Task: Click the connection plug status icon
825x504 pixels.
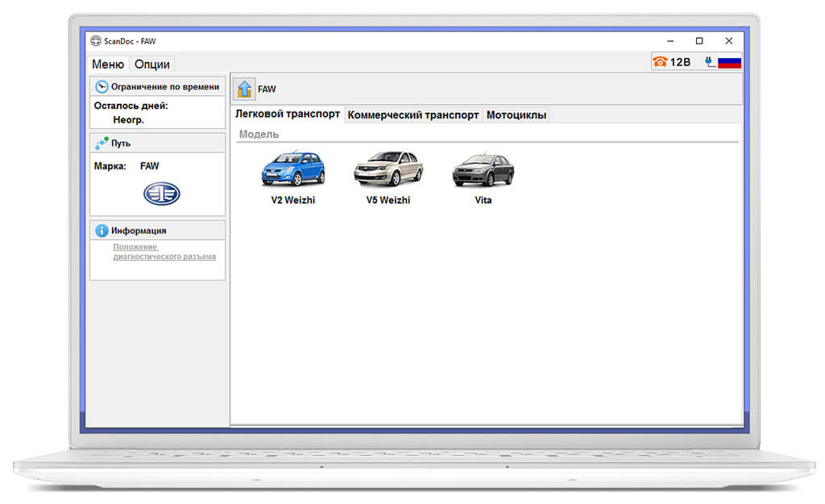Action: tap(710, 62)
